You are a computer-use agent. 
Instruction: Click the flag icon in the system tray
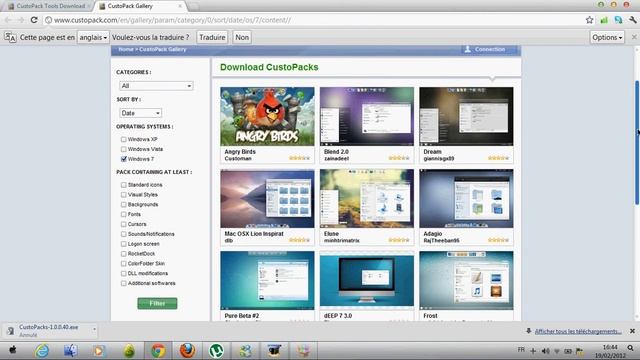tap(579, 351)
